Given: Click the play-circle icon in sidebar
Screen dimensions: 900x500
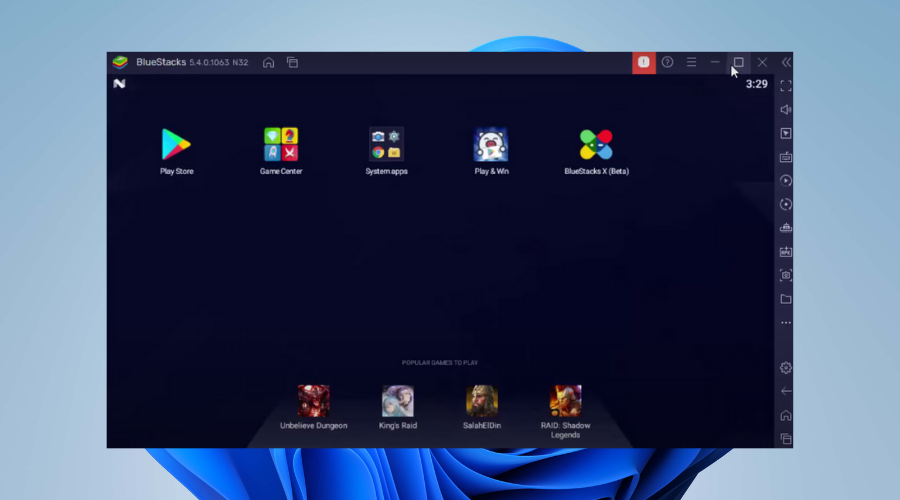Looking at the screenshot, I should 786,181.
